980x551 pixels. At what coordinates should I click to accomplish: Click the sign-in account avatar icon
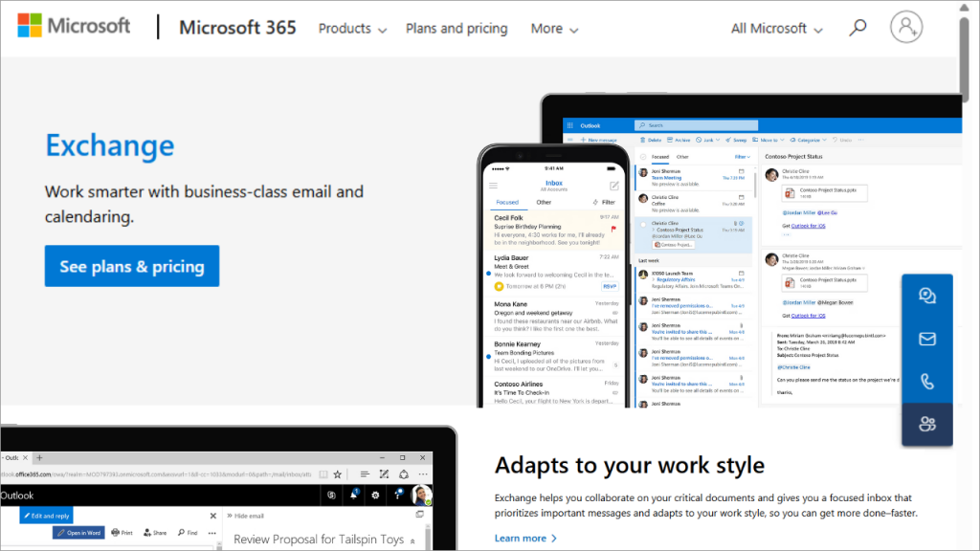click(906, 27)
